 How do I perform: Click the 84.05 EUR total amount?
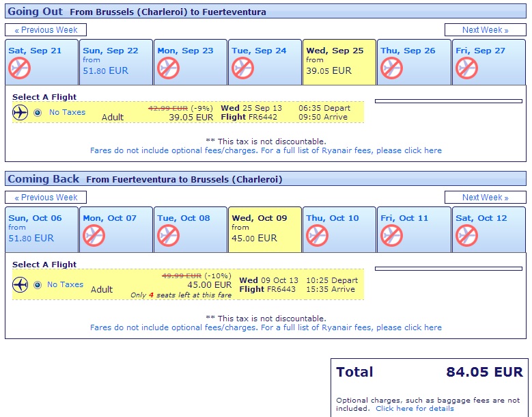click(x=484, y=372)
